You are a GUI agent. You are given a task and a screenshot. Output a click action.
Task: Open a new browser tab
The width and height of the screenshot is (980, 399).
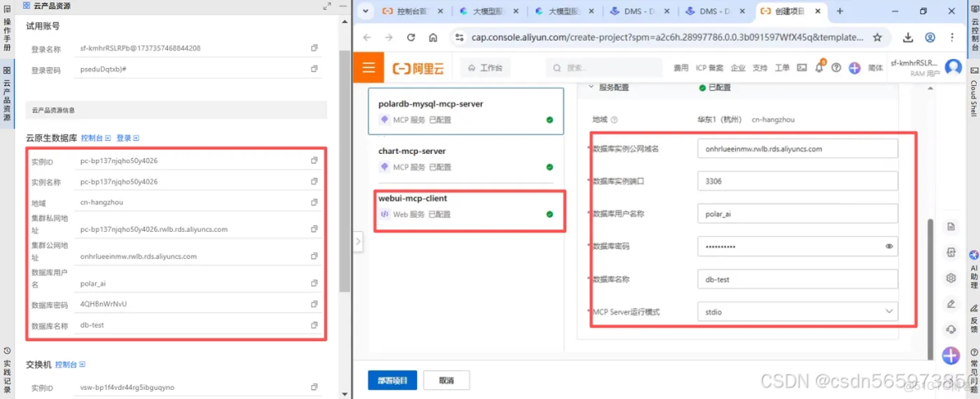[839, 12]
